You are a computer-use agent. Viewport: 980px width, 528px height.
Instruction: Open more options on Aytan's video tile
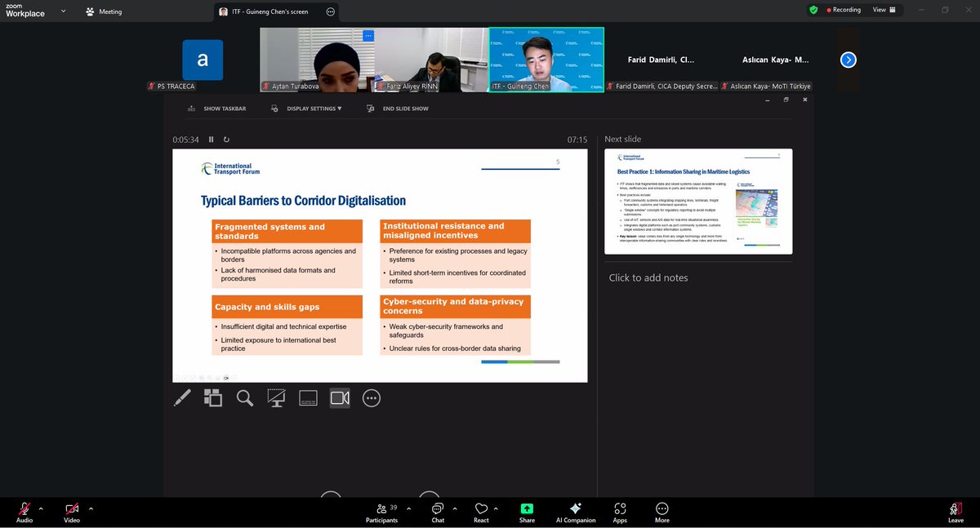(368, 36)
